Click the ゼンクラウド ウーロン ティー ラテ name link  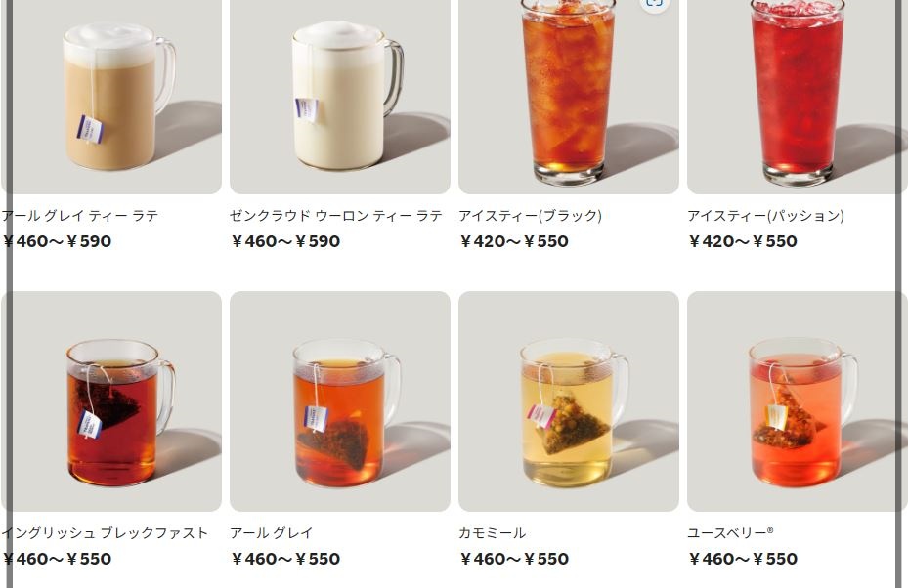pyautogui.click(x=336, y=216)
